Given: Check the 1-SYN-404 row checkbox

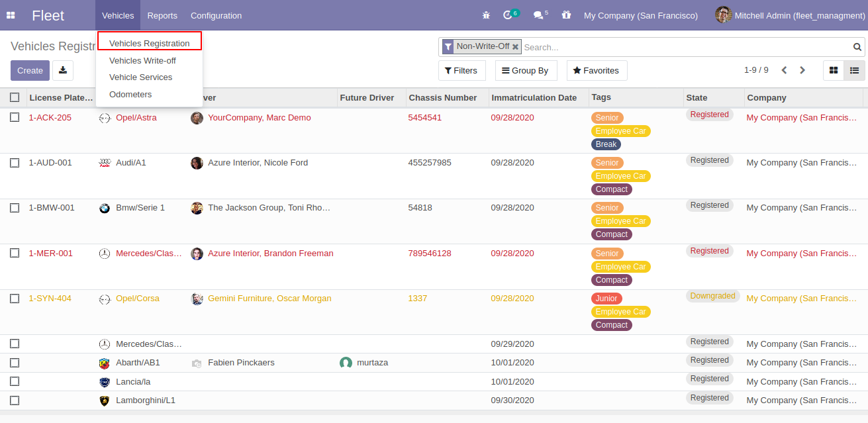Looking at the screenshot, I should 15,298.
